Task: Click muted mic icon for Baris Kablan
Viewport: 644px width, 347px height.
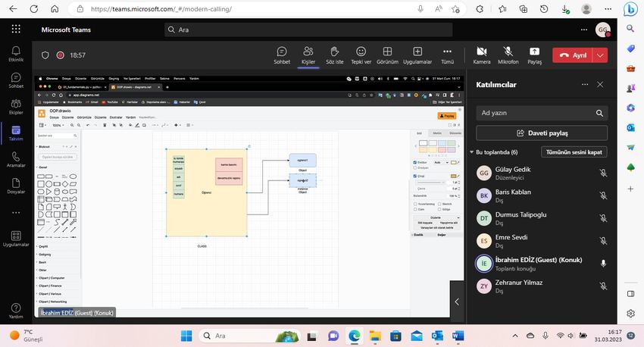Action: (603, 195)
